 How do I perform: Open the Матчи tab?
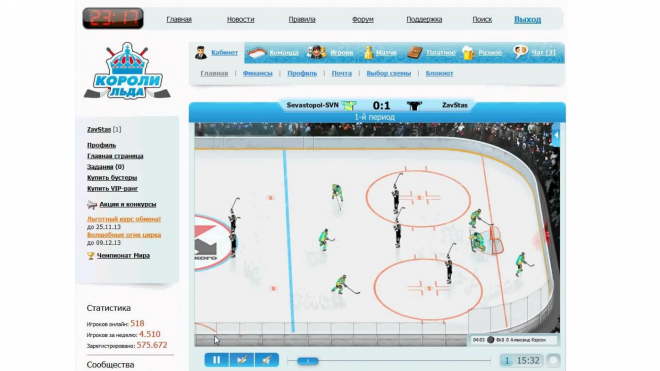[386, 53]
